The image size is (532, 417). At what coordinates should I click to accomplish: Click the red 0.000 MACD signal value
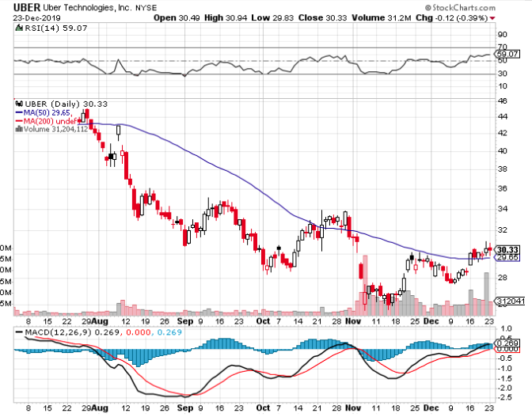coord(139,332)
